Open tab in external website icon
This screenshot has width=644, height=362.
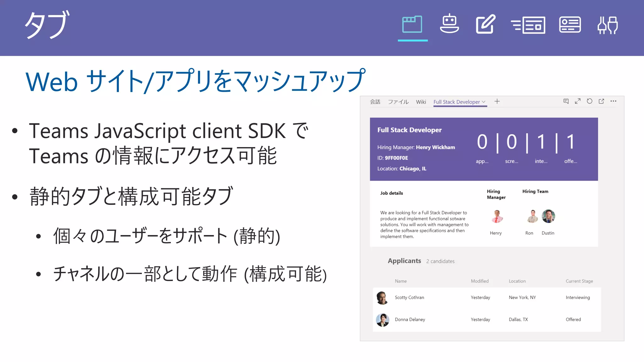601,101
